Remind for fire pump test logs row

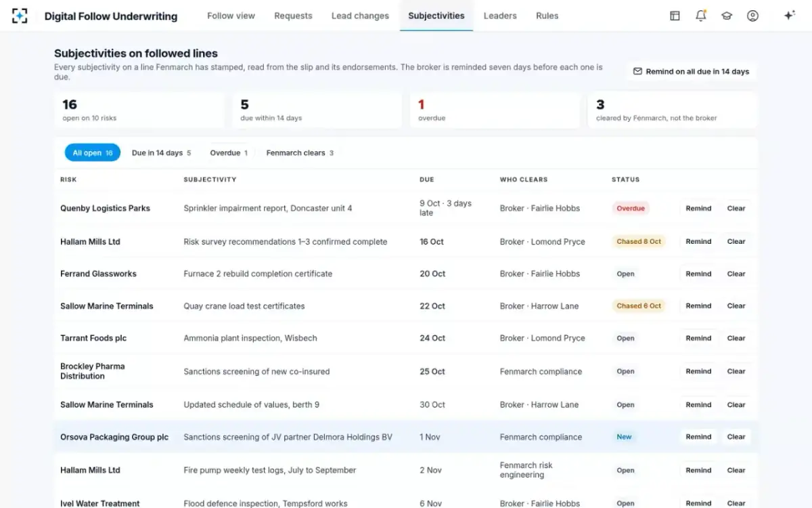coord(698,471)
